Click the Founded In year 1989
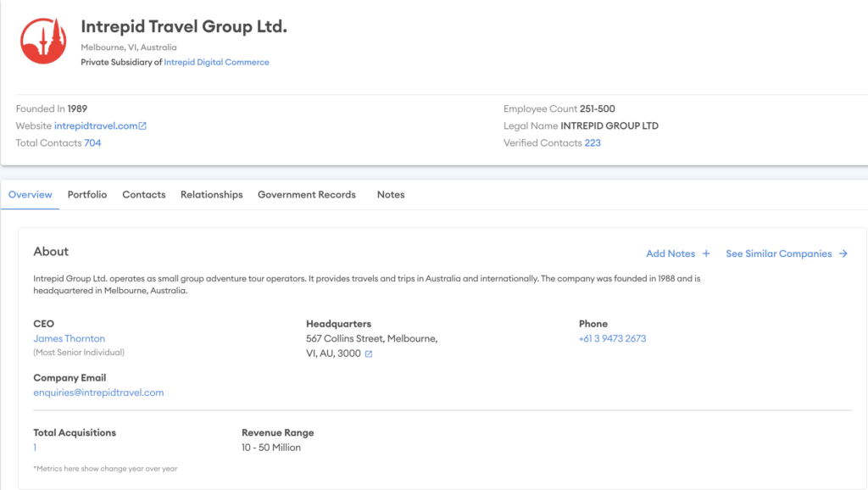Viewport: 868px width, 490px height. coord(77,109)
